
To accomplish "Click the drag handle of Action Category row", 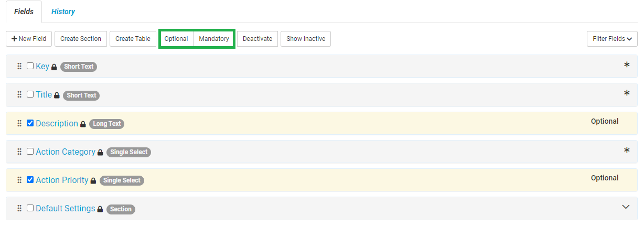I will (x=19, y=152).
